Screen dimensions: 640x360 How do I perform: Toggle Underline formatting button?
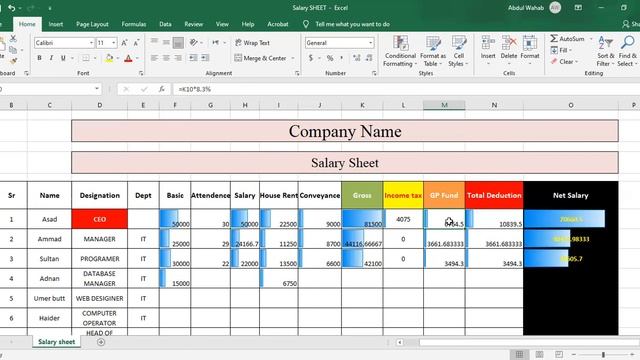click(63, 58)
